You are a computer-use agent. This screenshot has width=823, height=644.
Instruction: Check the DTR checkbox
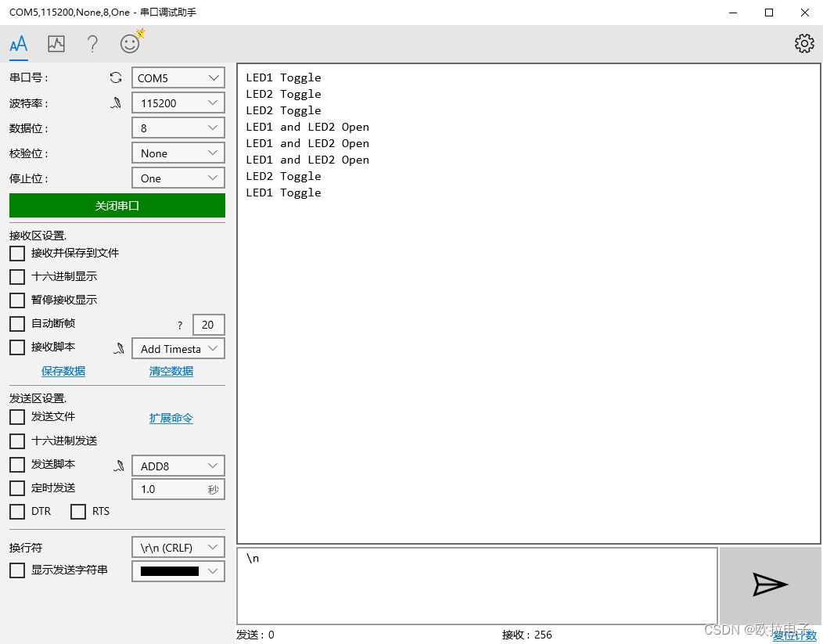(x=16, y=511)
